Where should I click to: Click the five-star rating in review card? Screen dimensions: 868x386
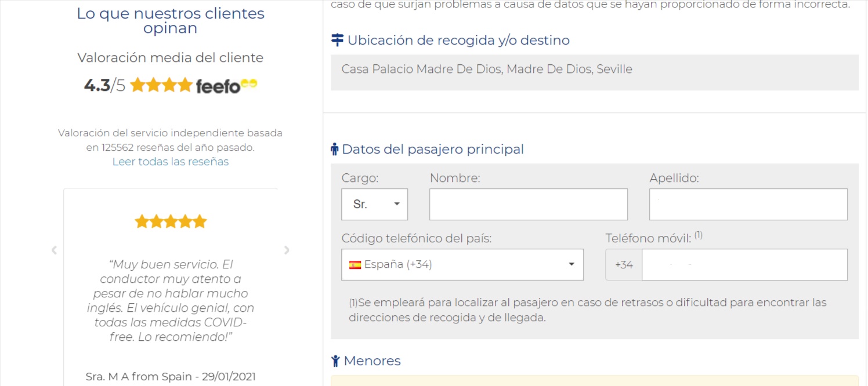(171, 221)
